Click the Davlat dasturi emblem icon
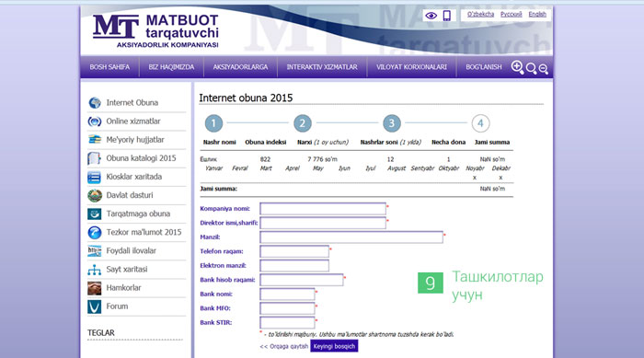This screenshot has height=358, width=644. pos(95,196)
